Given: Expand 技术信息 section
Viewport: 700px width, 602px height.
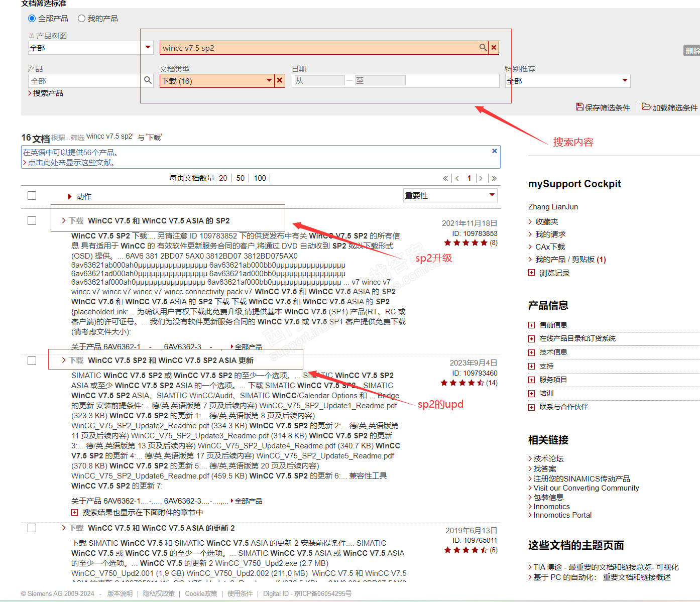Looking at the screenshot, I should [531, 352].
